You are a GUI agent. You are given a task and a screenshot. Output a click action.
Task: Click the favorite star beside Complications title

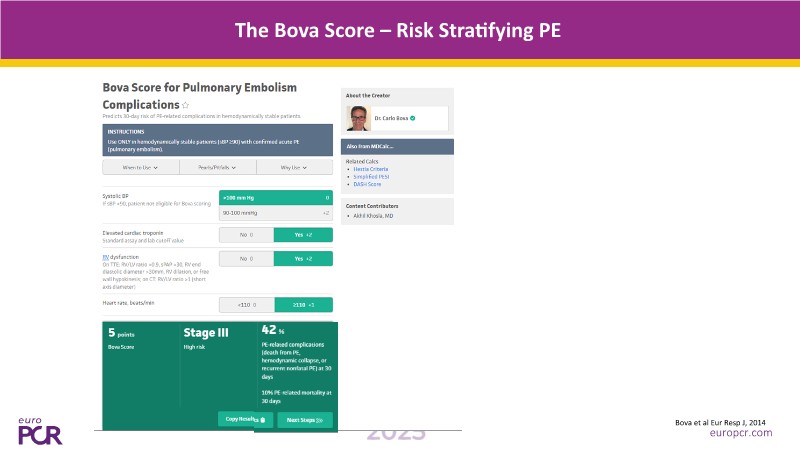coord(186,104)
